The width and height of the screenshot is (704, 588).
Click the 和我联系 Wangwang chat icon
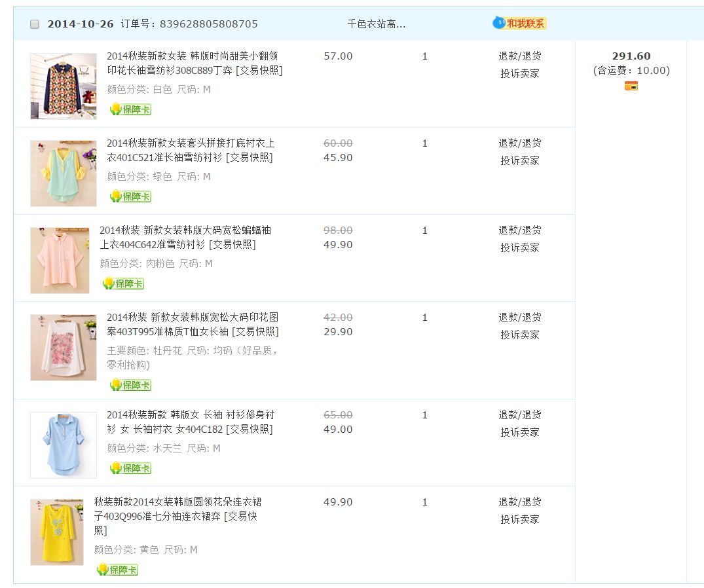pos(519,24)
